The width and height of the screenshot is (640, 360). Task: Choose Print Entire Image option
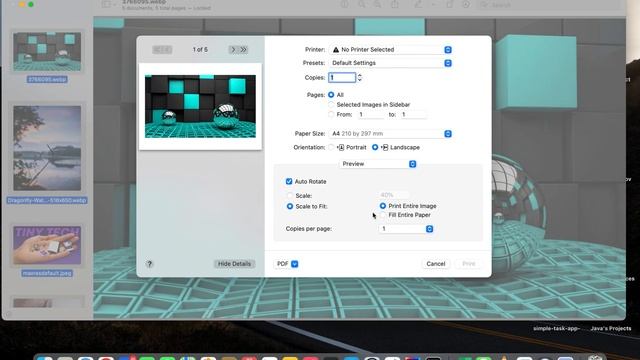click(x=382, y=206)
